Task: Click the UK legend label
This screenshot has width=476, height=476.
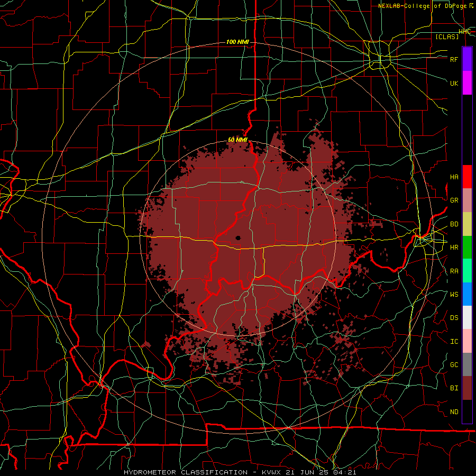Action: [454, 83]
